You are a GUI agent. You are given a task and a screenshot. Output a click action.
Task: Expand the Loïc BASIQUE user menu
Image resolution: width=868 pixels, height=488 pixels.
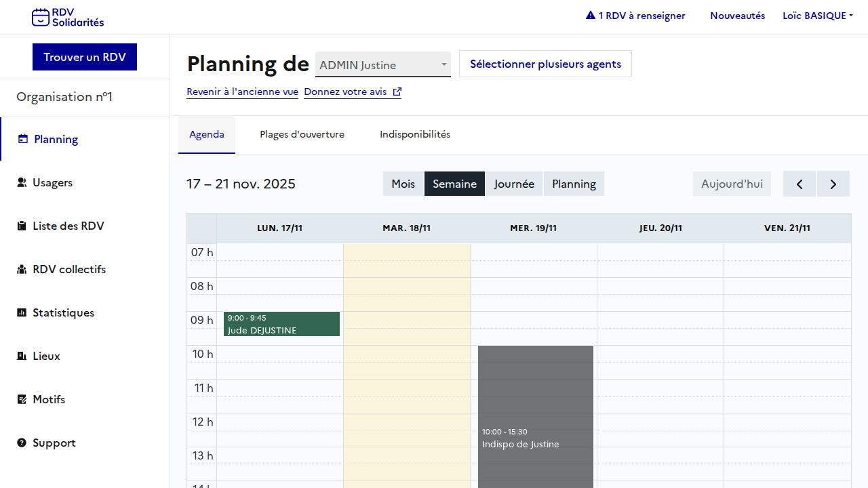817,16
